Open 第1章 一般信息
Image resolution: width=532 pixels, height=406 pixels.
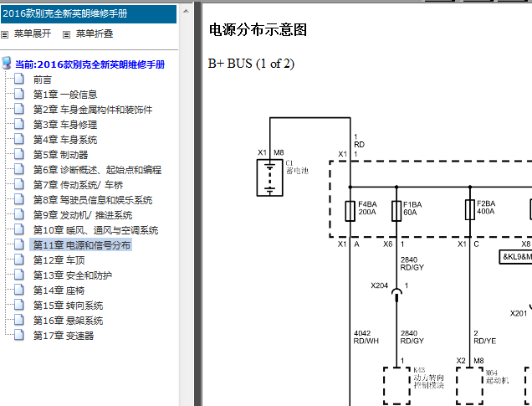65,95
